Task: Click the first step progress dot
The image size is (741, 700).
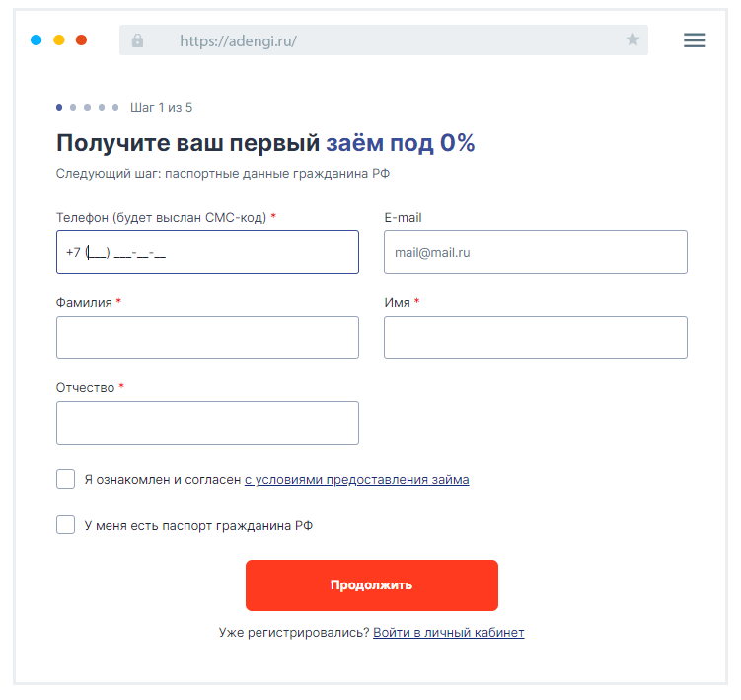Action: (x=59, y=107)
